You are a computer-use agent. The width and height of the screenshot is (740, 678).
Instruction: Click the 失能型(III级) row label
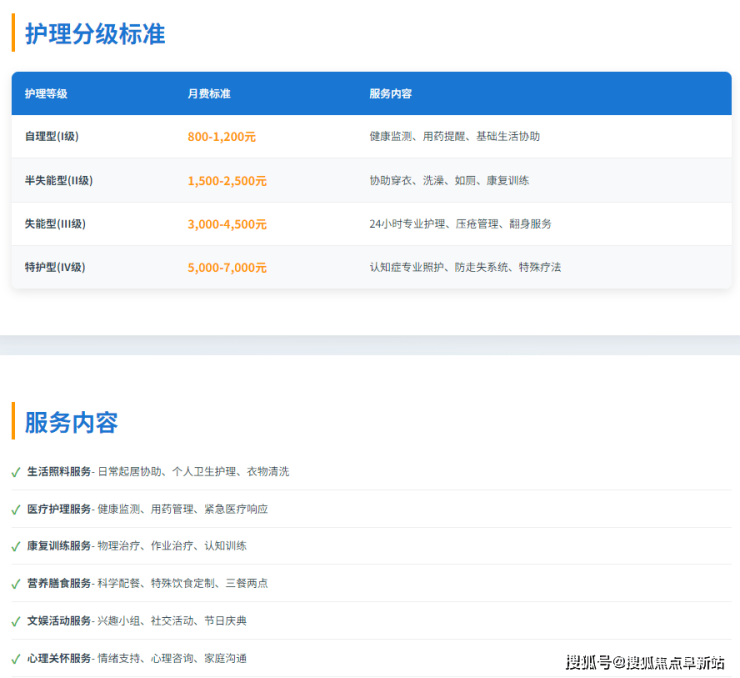[55, 224]
